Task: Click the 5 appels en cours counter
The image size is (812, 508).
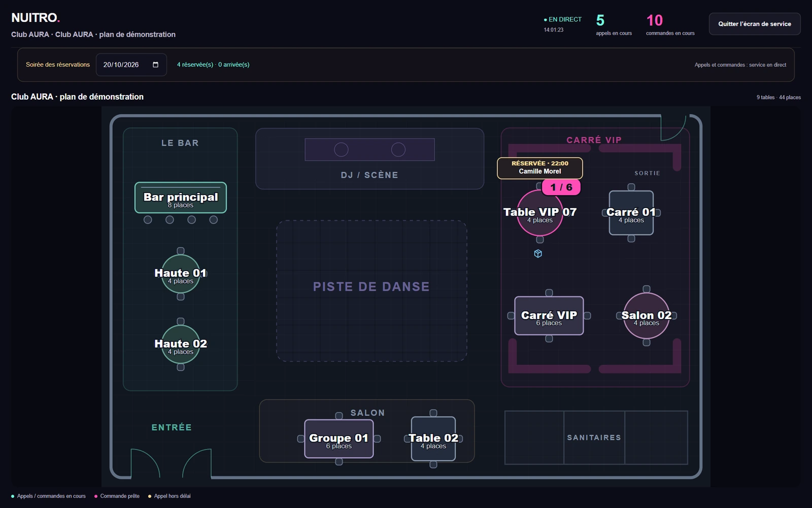Action: [x=614, y=25]
